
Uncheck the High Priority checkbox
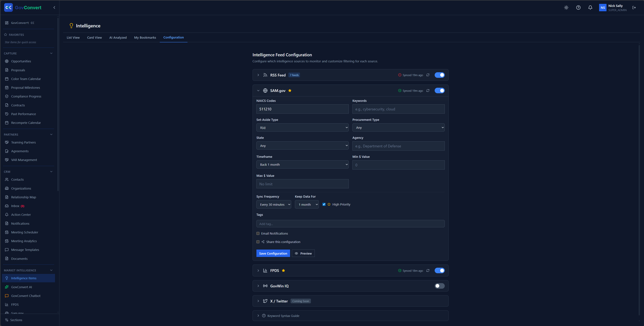(324, 204)
